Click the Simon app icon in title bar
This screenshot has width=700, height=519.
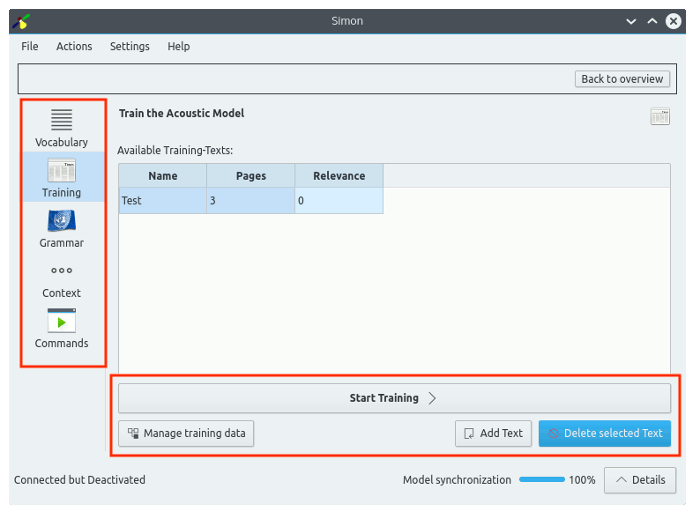coord(21,21)
